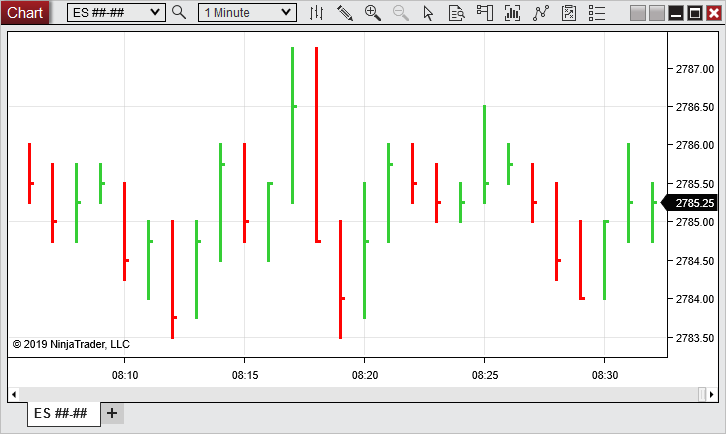The height and width of the screenshot is (434, 726).
Task: Expand the 1 Minute interval dropdown
Action: tap(287, 12)
